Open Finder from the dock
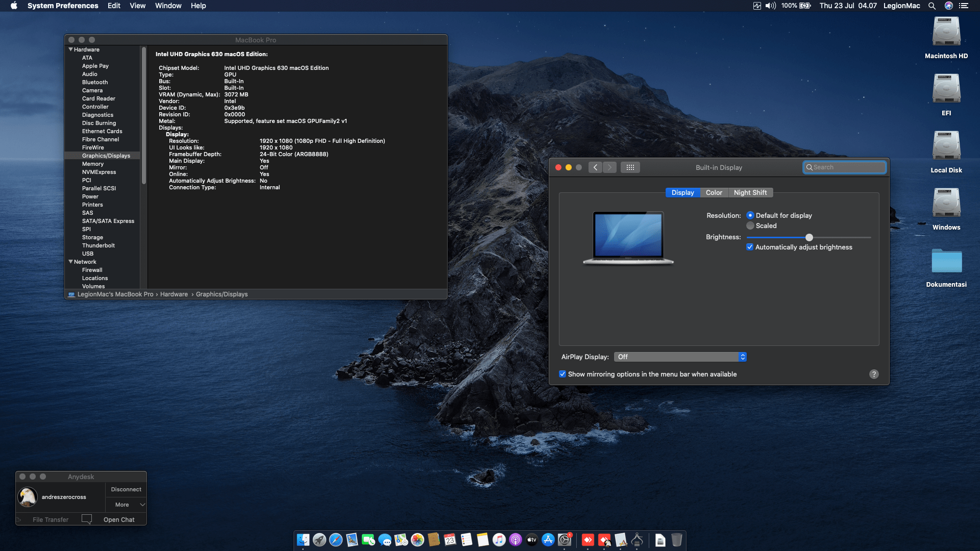 (x=303, y=540)
